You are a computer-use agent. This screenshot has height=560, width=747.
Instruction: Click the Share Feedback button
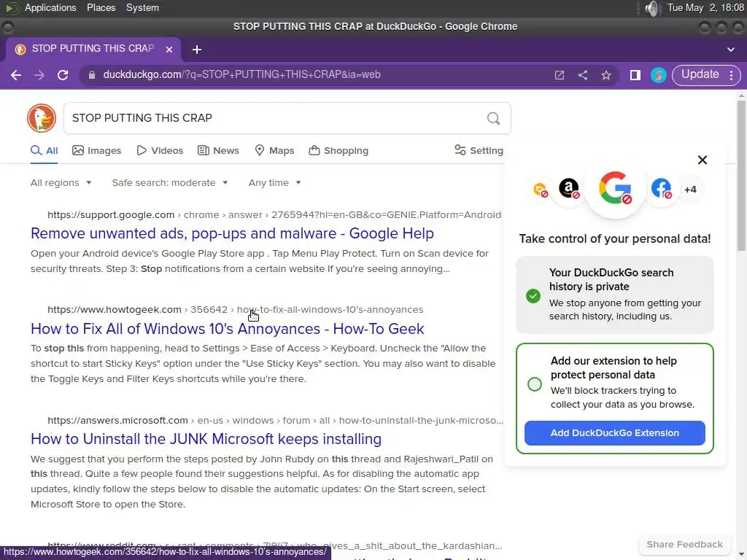point(684,544)
